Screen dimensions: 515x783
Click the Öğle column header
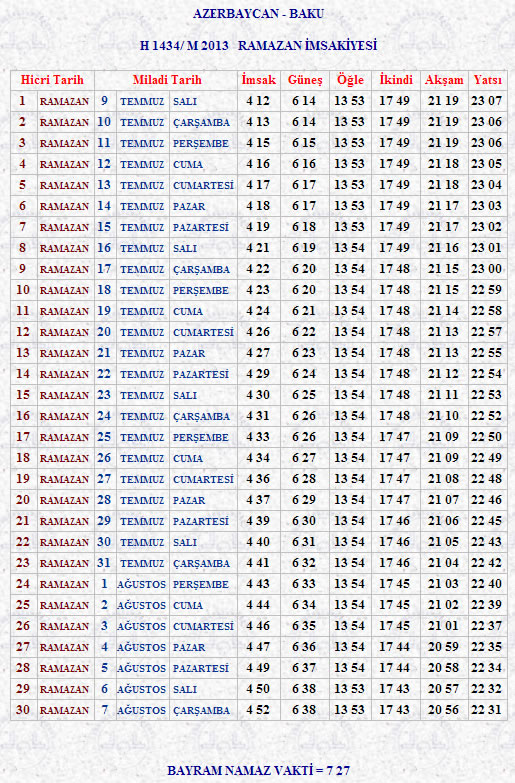350,80
